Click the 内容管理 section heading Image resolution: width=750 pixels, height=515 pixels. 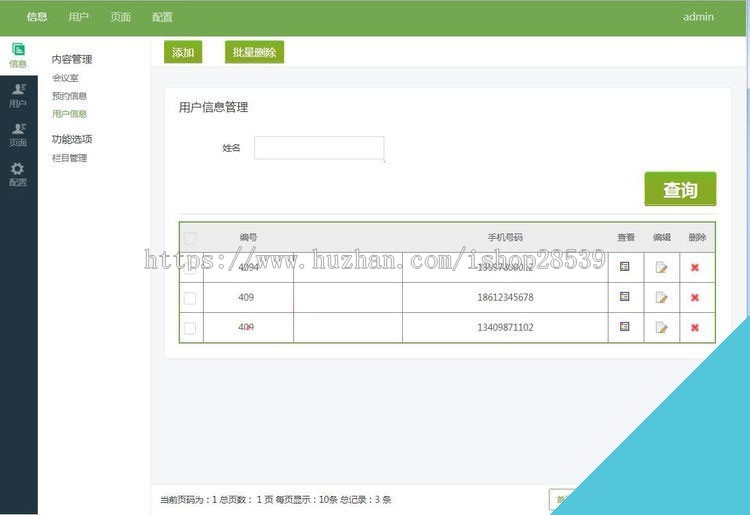point(72,59)
